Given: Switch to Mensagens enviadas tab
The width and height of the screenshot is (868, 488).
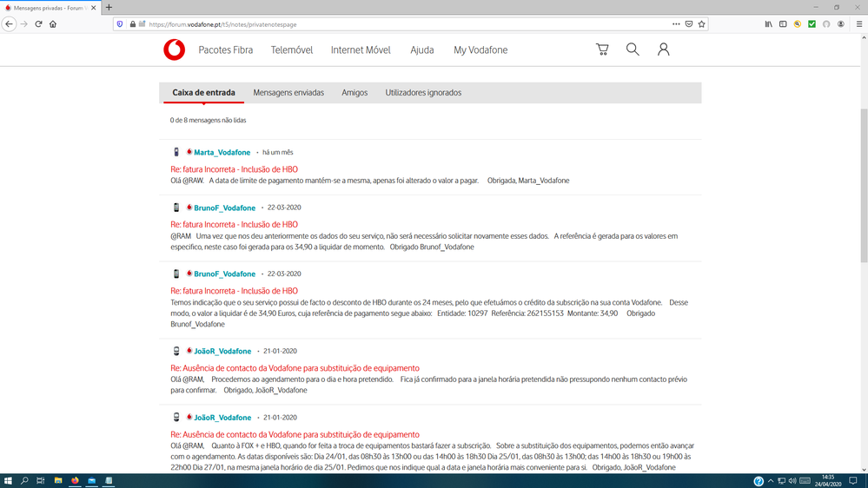Looking at the screenshot, I should tap(288, 93).
